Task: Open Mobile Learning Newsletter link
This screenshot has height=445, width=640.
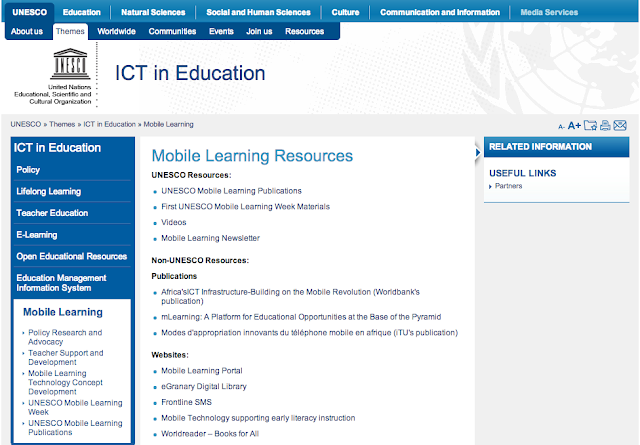Action: pyautogui.click(x=211, y=238)
